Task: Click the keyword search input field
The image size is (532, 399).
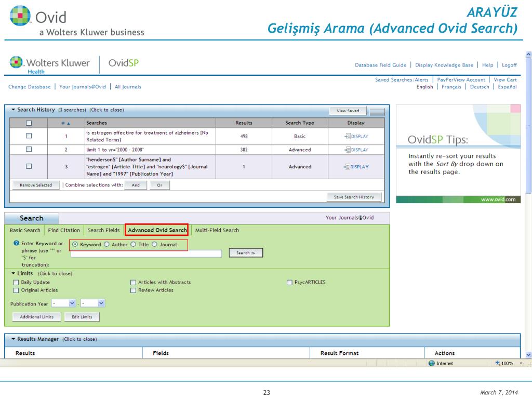Action: (146, 254)
